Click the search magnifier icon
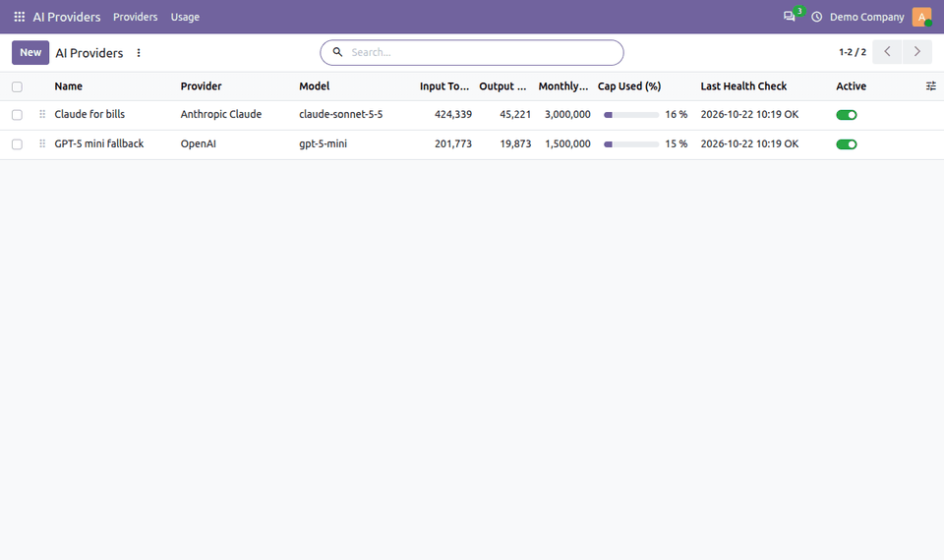Screen dimensions: 944x560 337,52
